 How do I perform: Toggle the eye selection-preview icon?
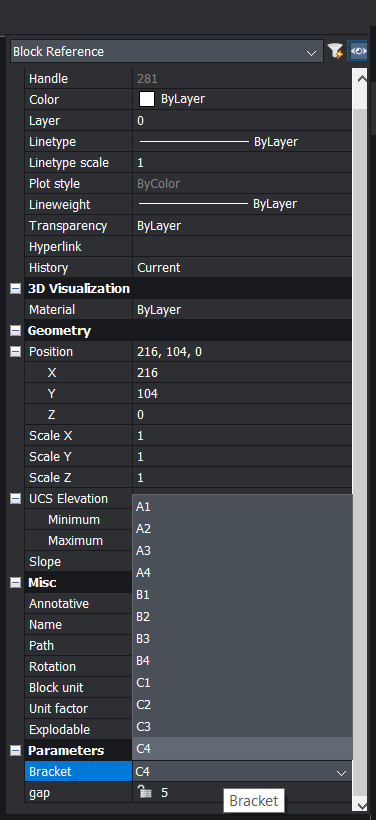358,51
